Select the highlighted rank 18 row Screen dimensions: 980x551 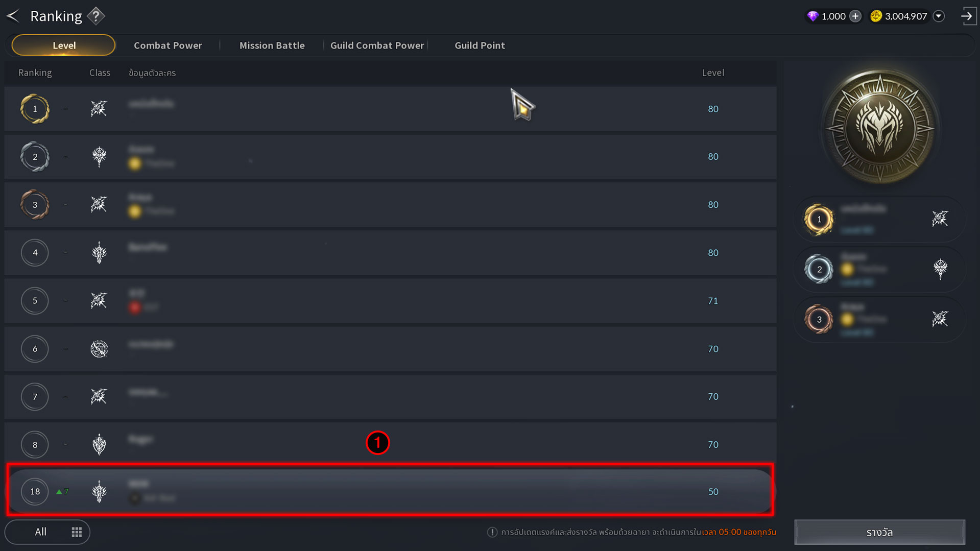coord(390,491)
